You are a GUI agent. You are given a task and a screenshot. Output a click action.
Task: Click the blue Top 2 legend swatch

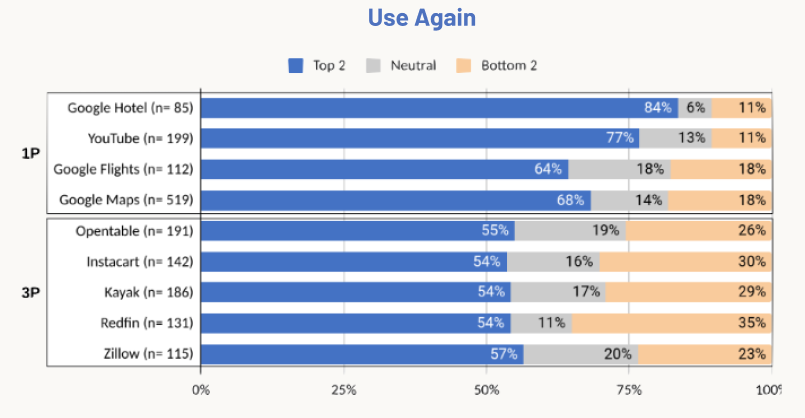(x=295, y=66)
